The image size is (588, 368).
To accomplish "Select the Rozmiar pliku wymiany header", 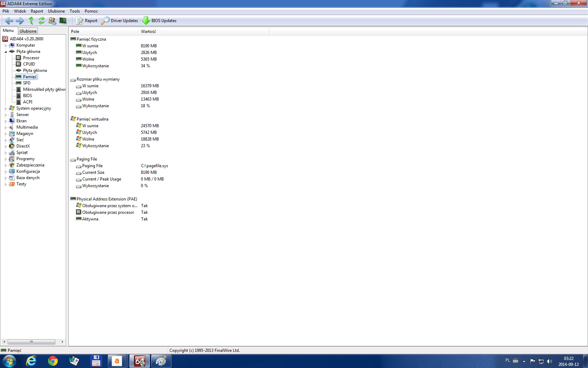I will click(98, 79).
